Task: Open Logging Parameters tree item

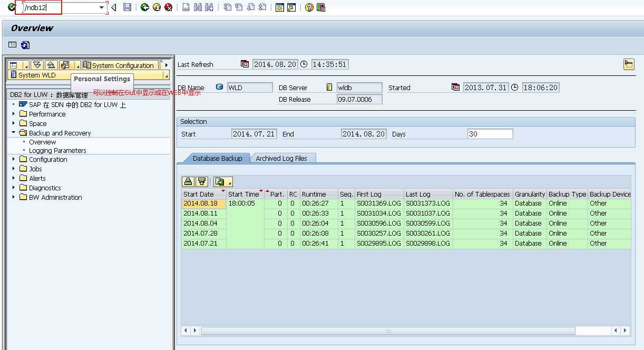Action: click(x=57, y=151)
